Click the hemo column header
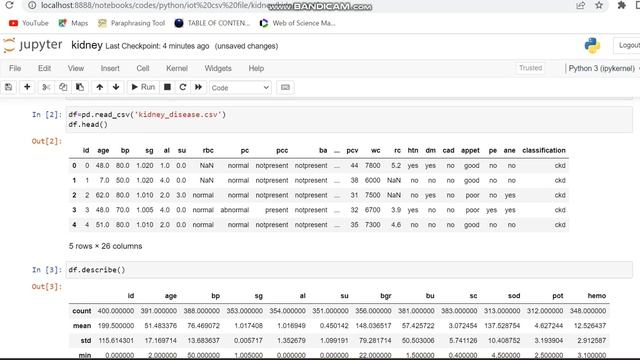This screenshot has width=640, height=360. point(596,296)
